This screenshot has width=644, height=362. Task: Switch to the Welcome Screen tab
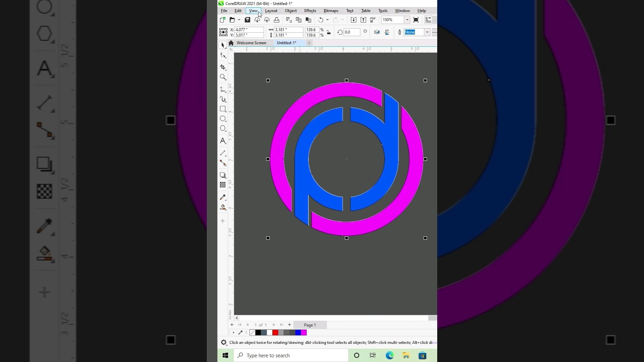pyautogui.click(x=251, y=43)
